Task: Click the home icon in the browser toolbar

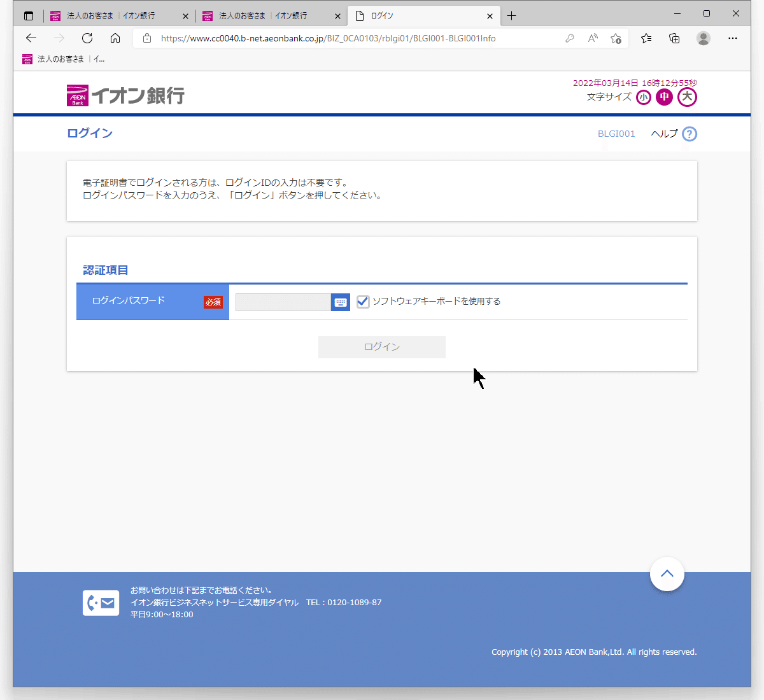Action: click(x=115, y=38)
